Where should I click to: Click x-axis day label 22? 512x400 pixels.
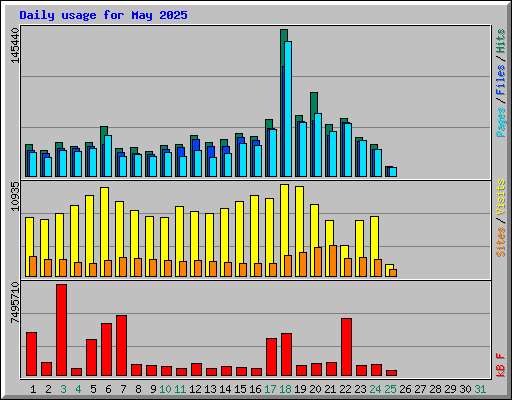tap(345, 389)
